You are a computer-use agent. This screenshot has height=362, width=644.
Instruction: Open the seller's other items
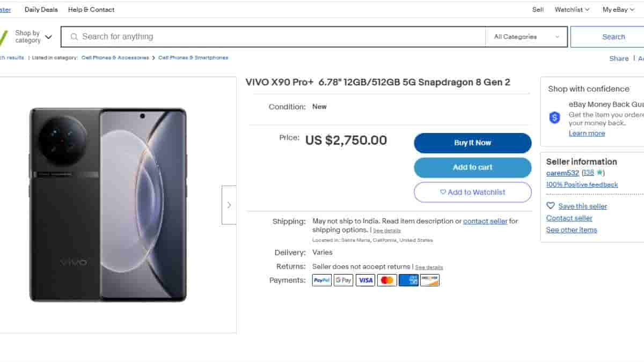[x=571, y=230]
